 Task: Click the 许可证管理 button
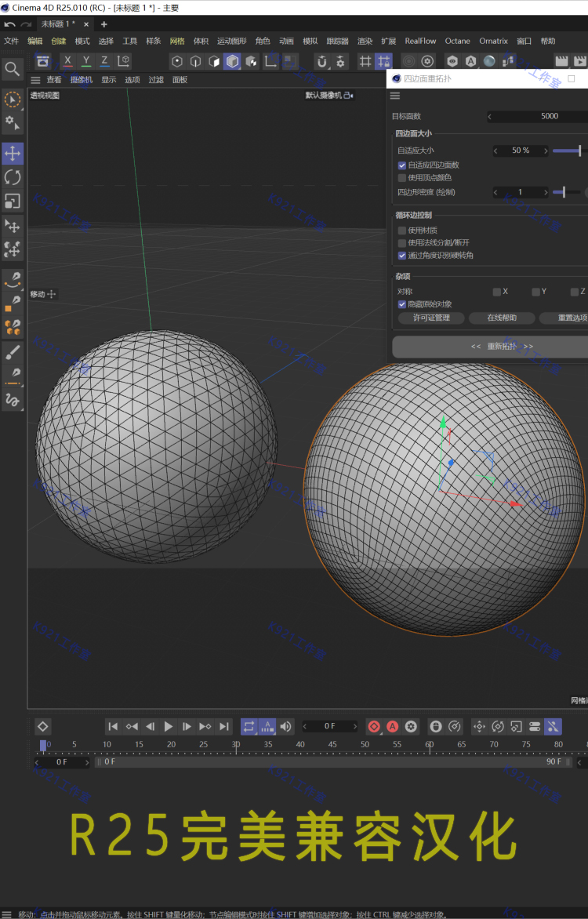[x=431, y=318]
